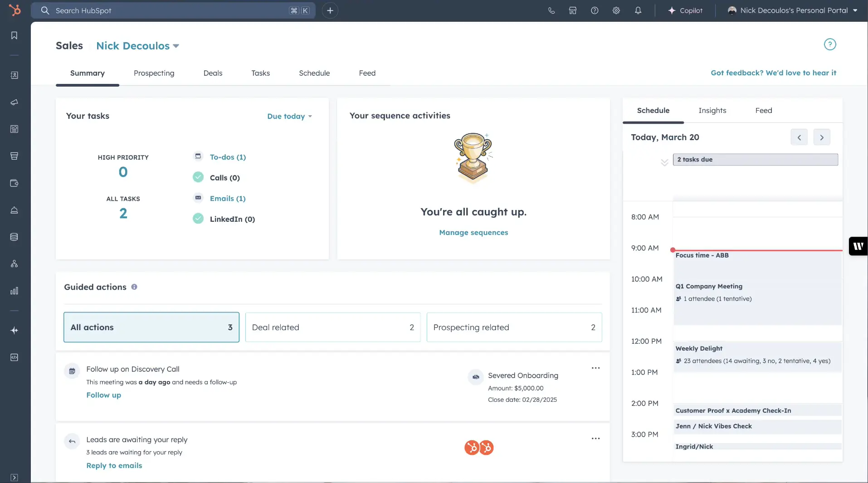The image size is (868, 483).
Task: Open the Nick Decoulos user dropdown
Action: coord(137,46)
